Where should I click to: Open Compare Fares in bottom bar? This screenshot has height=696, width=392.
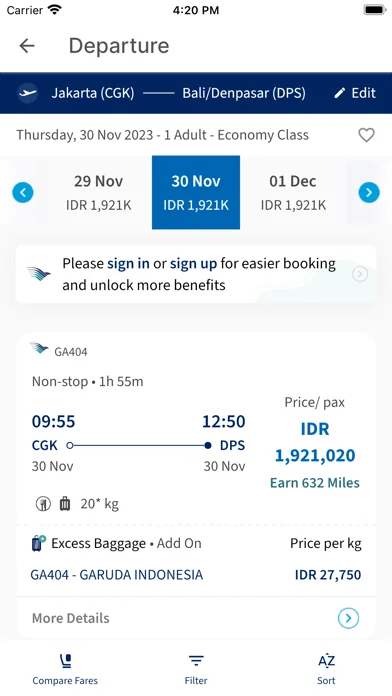(65, 670)
